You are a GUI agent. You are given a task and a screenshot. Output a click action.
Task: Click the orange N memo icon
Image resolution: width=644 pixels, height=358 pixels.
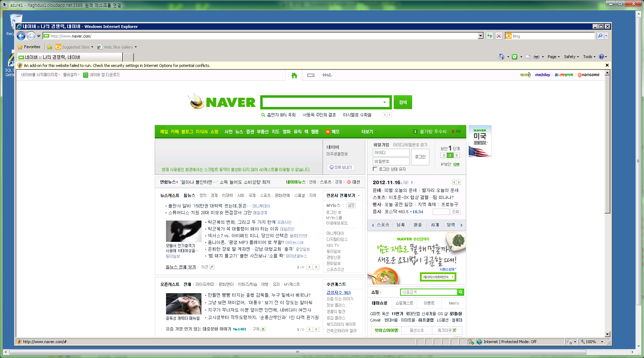(328, 132)
